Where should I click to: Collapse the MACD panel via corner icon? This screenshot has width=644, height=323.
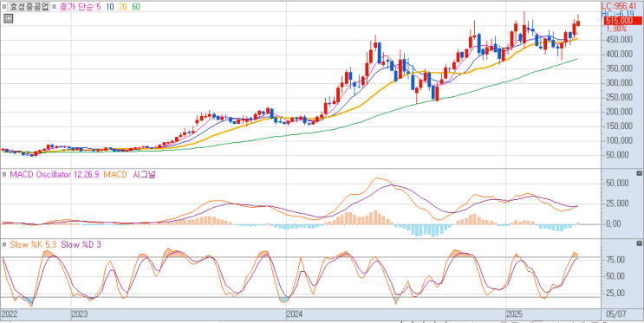point(639,173)
